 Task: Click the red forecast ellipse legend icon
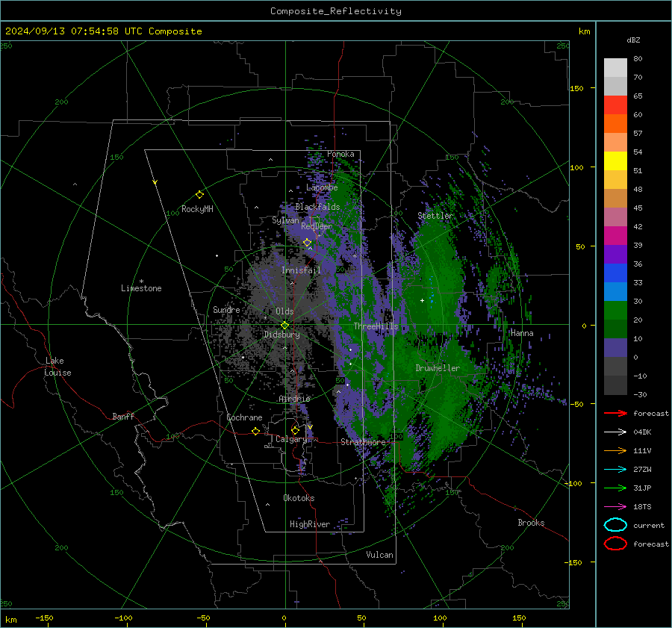(615, 544)
